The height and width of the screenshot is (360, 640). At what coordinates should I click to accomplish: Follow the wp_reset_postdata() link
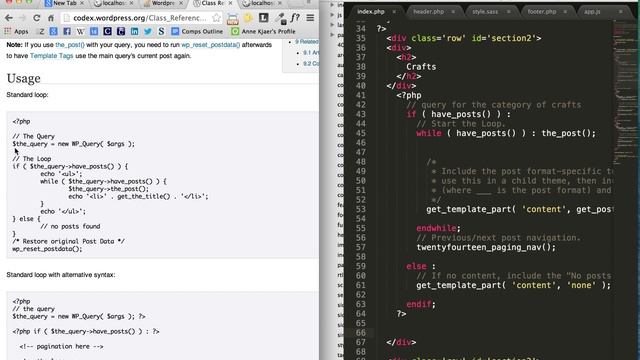click(x=211, y=45)
